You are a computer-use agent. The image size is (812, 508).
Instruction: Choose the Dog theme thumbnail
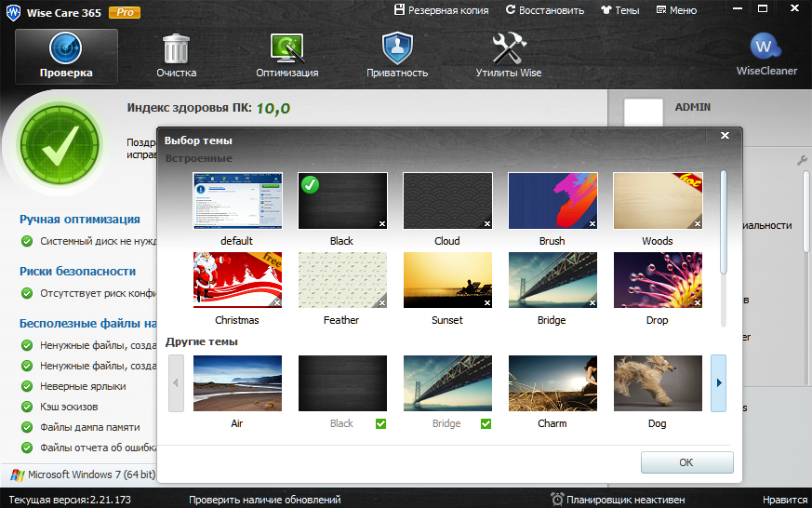click(658, 383)
